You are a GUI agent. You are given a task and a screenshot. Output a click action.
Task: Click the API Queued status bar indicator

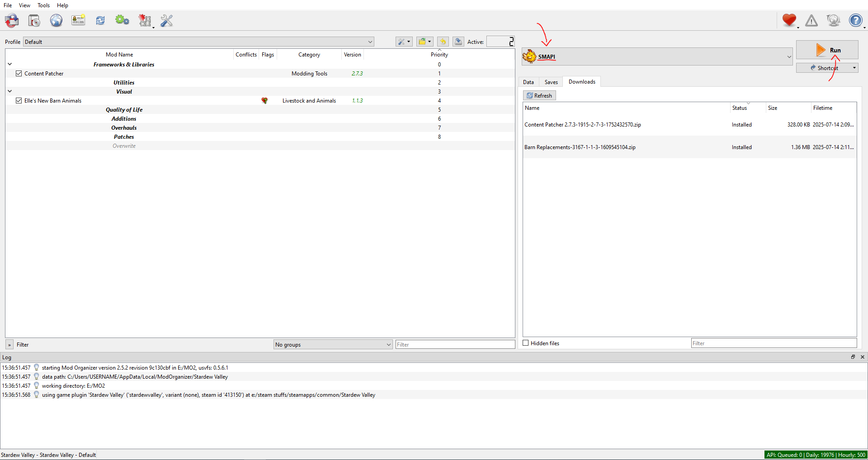pos(816,455)
